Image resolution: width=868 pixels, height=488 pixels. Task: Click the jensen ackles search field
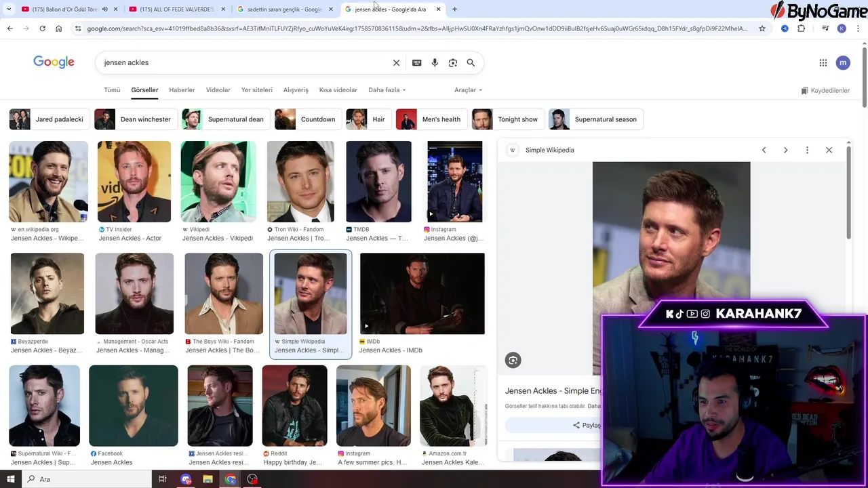[x=244, y=62]
